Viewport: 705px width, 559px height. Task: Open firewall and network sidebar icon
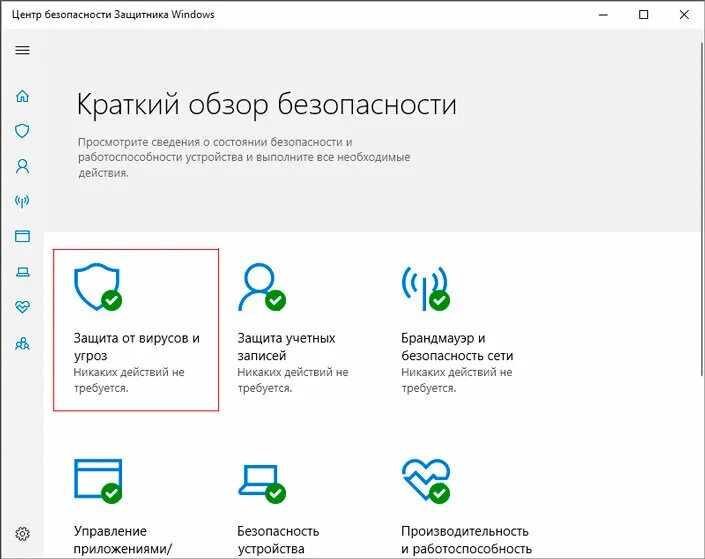tap(22, 201)
